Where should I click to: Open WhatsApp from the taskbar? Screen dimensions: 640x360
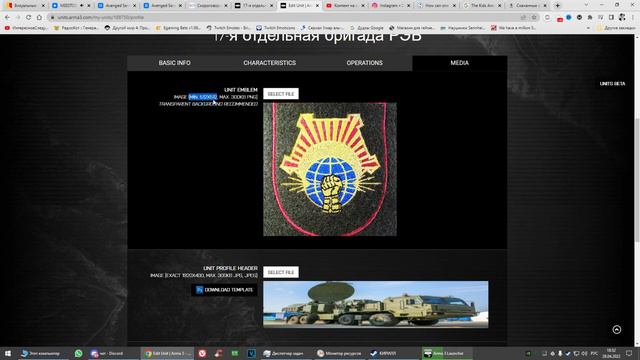(x=78, y=353)
